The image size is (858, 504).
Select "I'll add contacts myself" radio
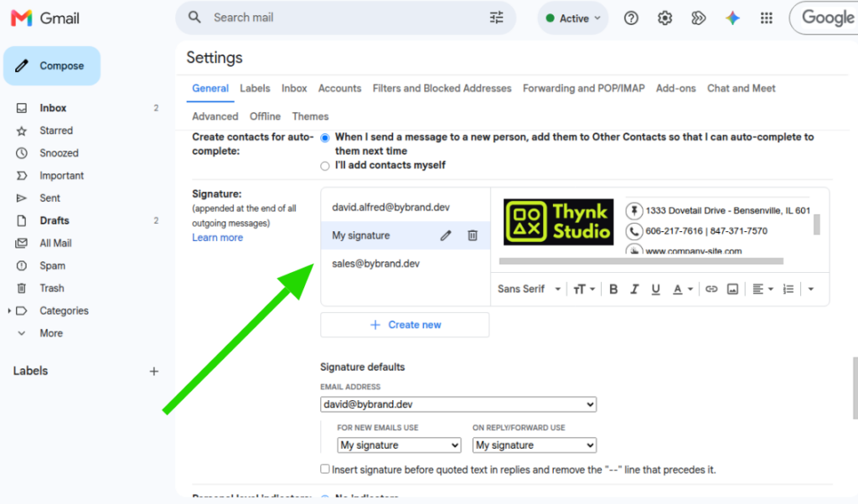click(325, 166)
